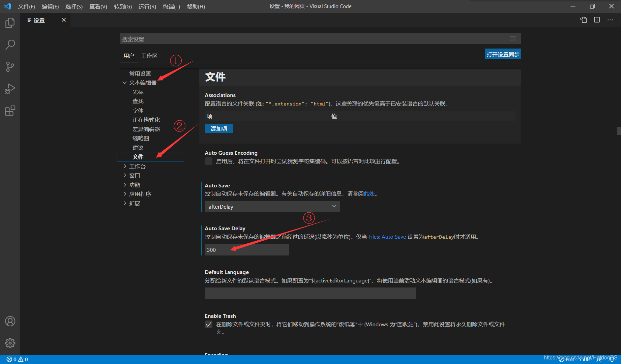Image resolution: width=621 pixels, height=364 pixels.
Task: Click the errors and warnings status indicator
Action: [x=17, y=359]
